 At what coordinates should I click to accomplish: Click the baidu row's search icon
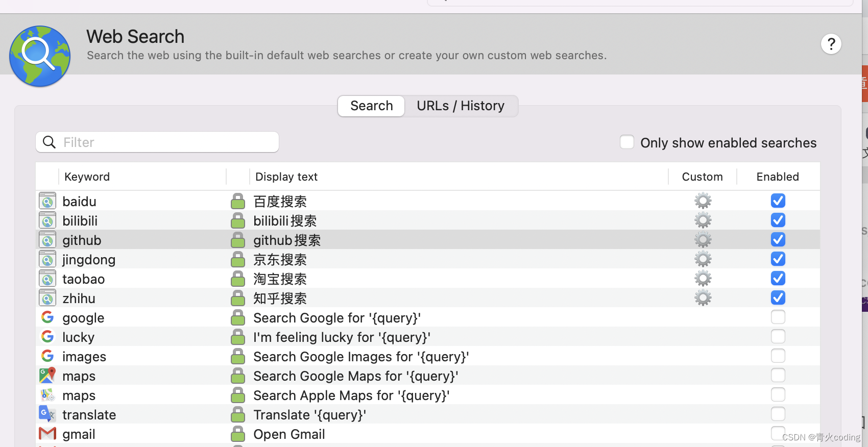(x=47, y=201)
